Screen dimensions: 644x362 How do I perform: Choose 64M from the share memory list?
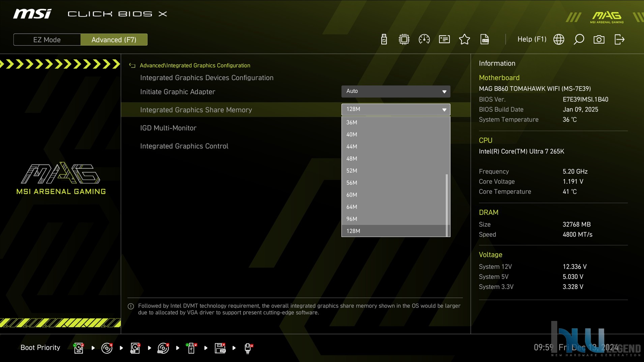pos(393,207)
